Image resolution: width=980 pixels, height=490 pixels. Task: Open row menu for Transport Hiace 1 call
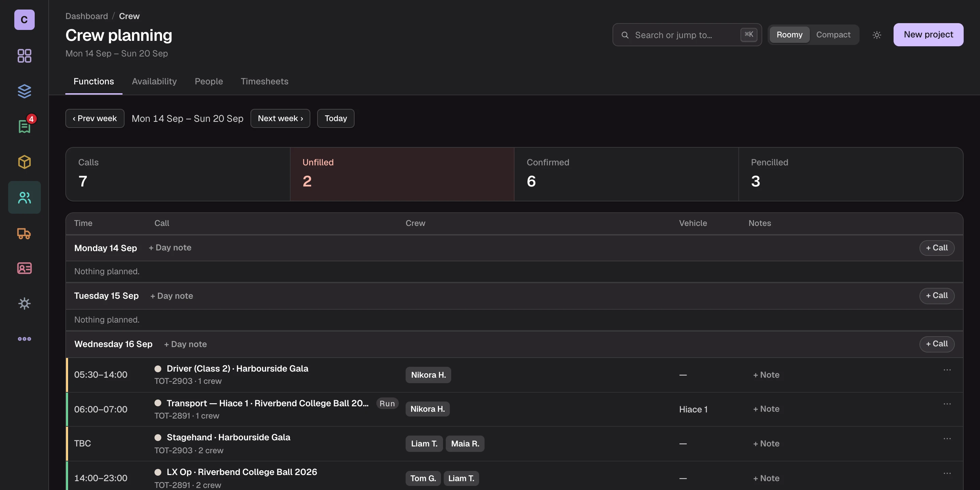(947, 404)
